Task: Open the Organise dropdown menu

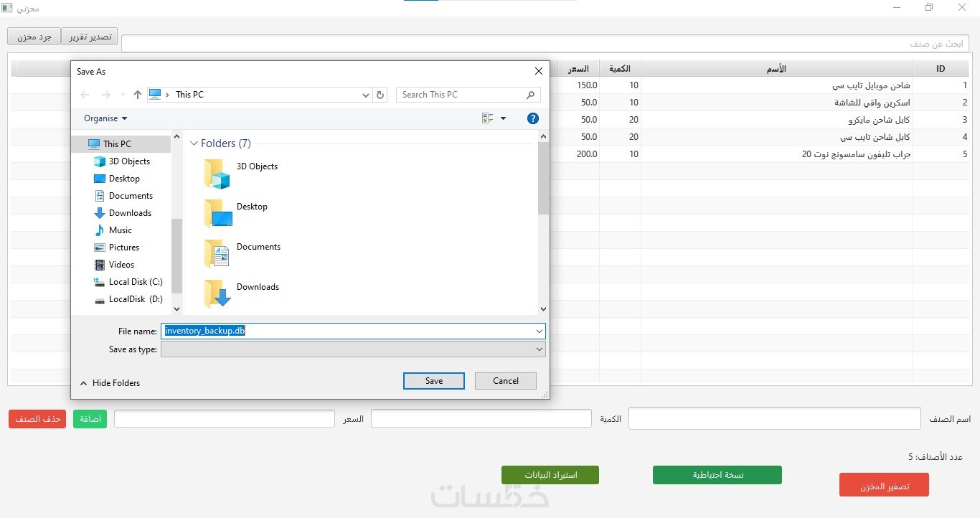Action: [105, 118]
